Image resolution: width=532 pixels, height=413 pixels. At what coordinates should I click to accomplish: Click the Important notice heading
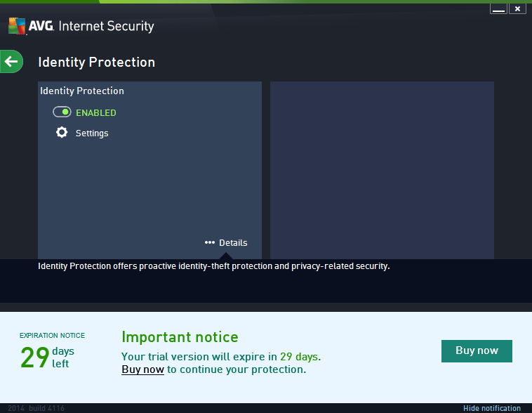pyautogui.click(x=180, y=337)
